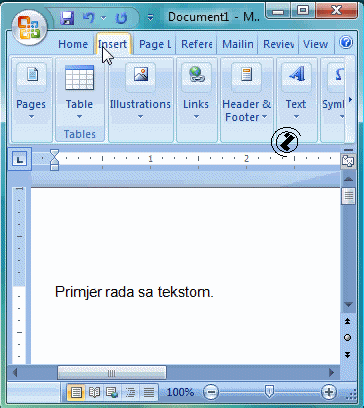Switch to Outline view
364x408 pixels.
pos(129,392)
